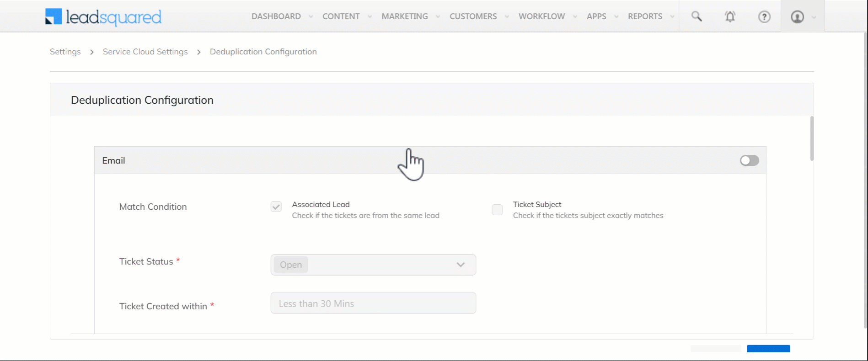This screenshot has width=868, height=361.
Task: Expand the arrow next to CUSTOMERS
Action: coord(507,16)
